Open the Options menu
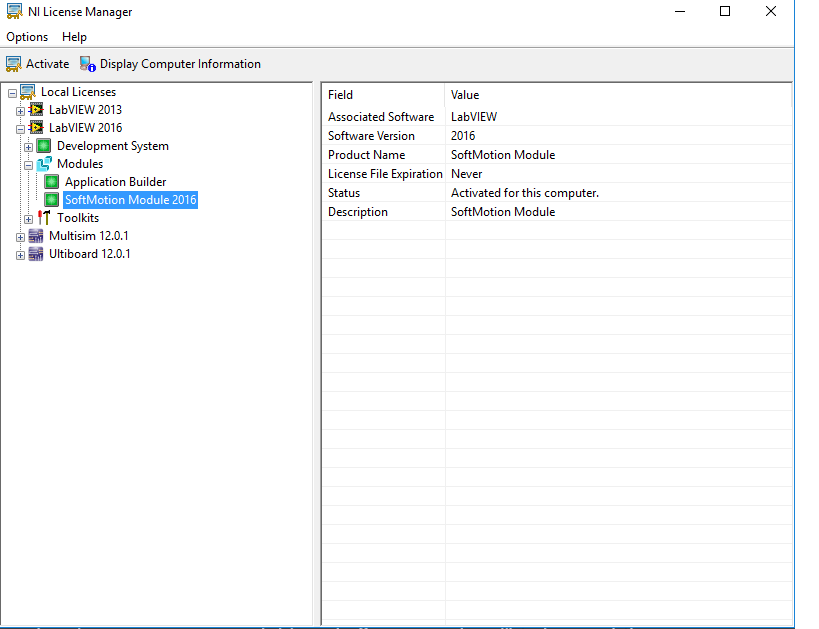This screenshot has height=629, width=819. [x=27, y=37]
